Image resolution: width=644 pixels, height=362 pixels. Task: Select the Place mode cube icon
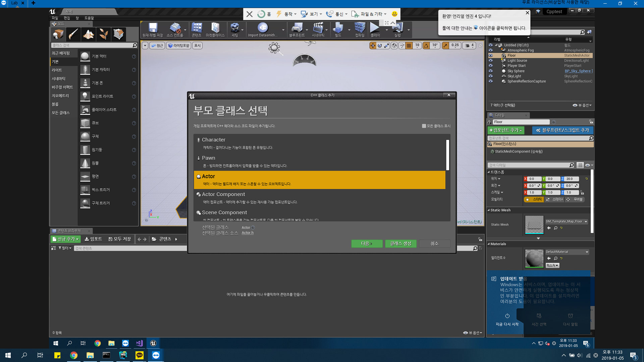tap(58, 34)
